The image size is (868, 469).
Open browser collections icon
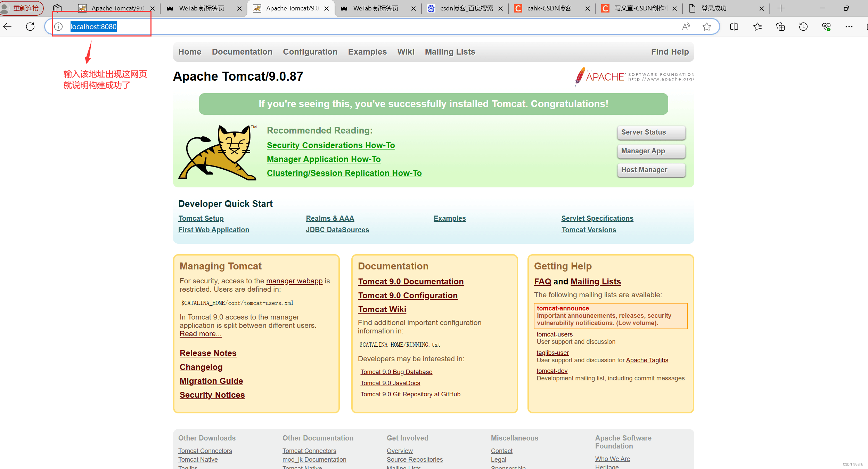(x=780, y=26)
